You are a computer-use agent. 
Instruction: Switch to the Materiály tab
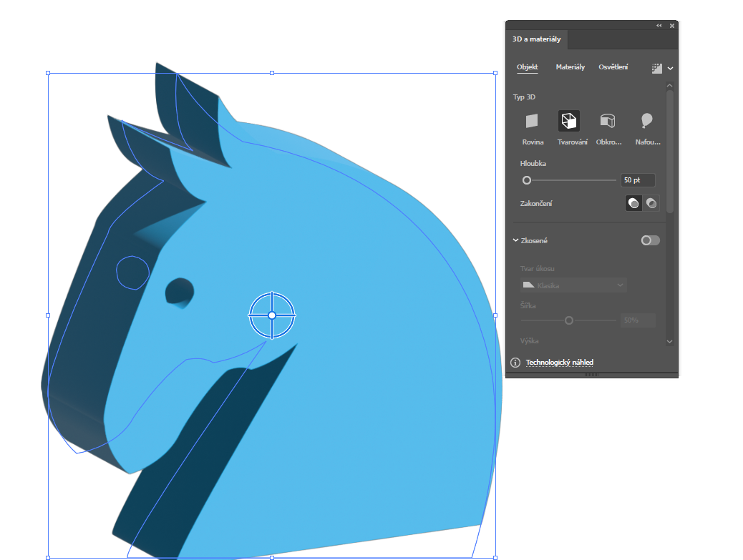570,67
